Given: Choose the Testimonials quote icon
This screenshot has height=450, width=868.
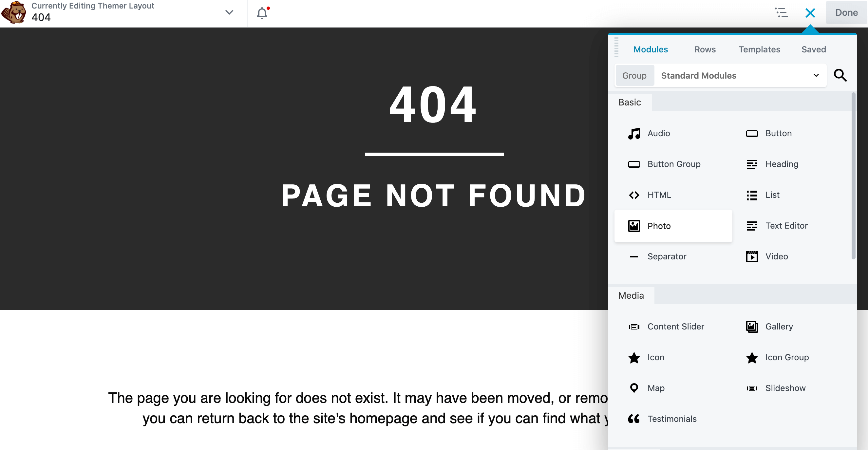Looking at the screenshot, I should coord(634,419).
